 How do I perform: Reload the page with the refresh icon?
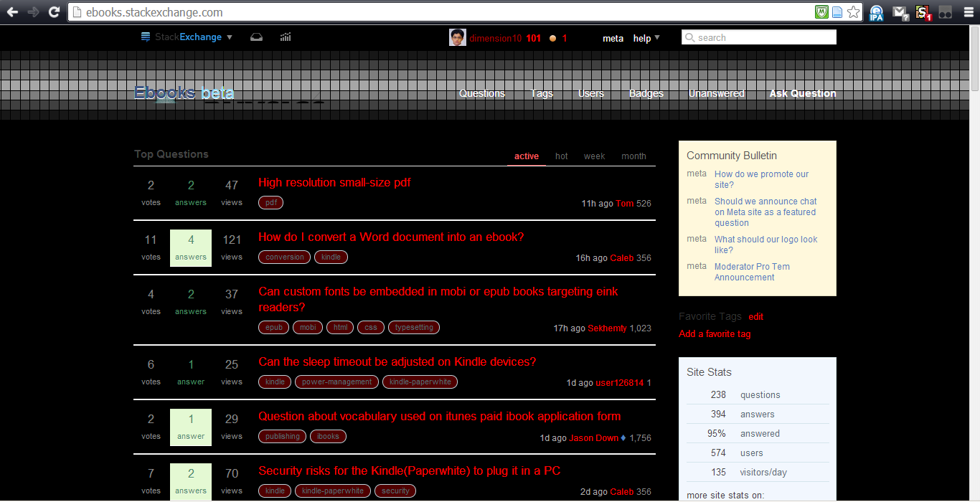[54, 11]
